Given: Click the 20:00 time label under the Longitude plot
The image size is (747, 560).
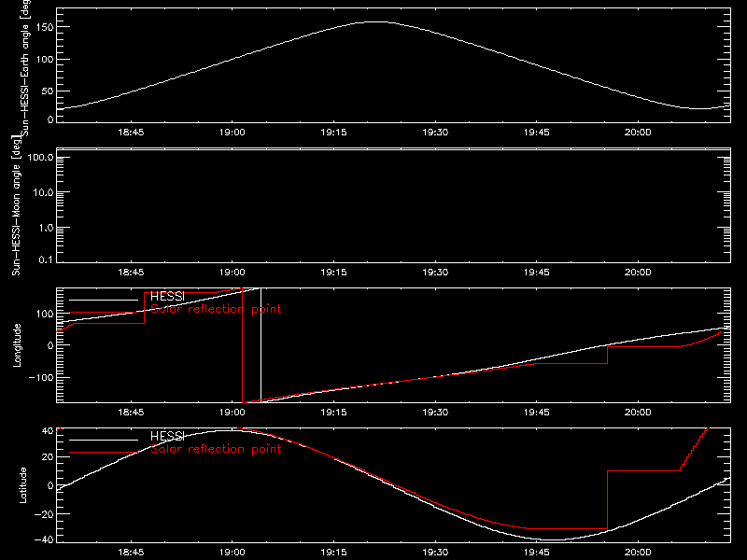Looking at the screenshot, I should [638, 413].
